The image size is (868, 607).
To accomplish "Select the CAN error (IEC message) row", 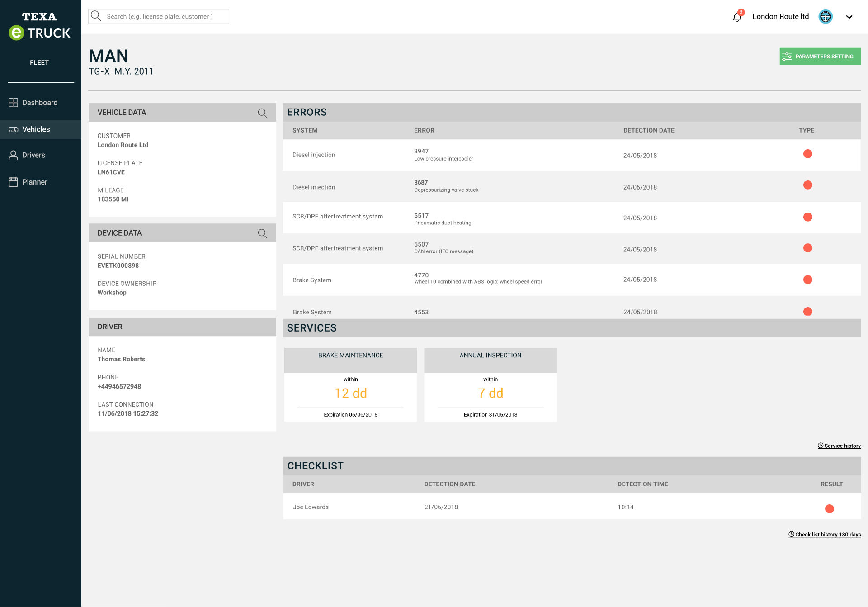I will coord(571,249).
